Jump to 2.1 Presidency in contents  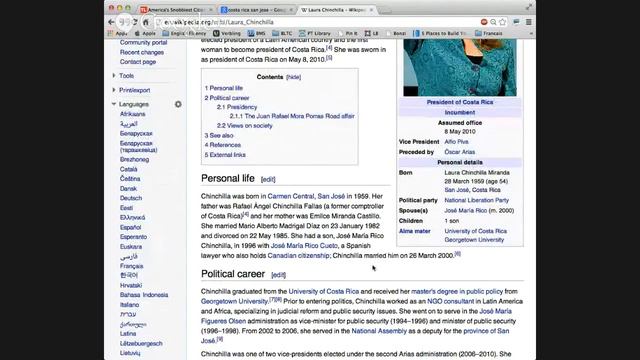(237, 107)
